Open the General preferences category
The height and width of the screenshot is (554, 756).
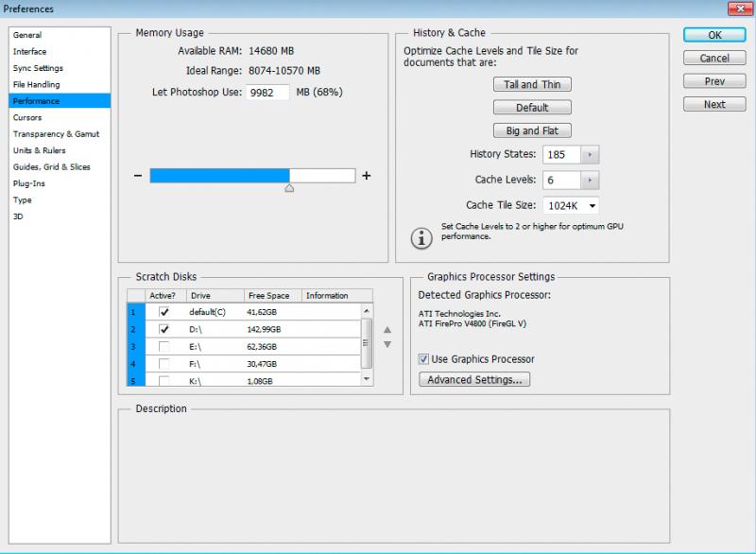60,35
